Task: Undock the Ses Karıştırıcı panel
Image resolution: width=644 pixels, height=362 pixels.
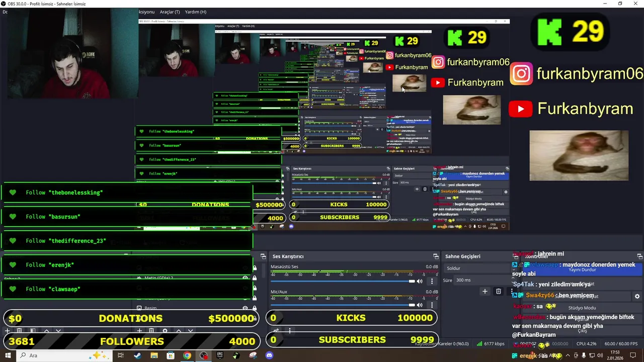Action: pyautogui.click(x=436, y=256)
